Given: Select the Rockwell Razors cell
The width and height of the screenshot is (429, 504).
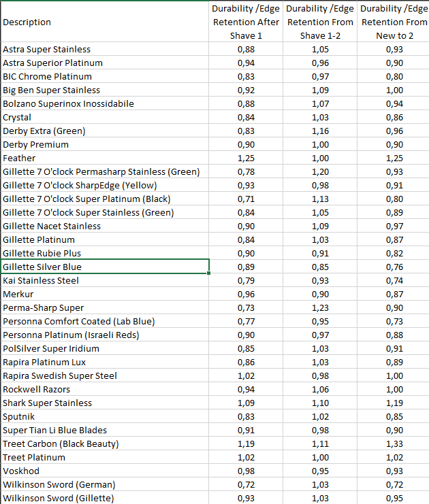Looking at the screenshot, I should (105, 389).
